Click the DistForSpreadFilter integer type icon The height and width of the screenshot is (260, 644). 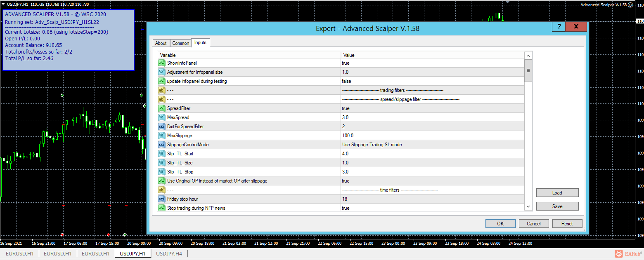click(162, 126)
